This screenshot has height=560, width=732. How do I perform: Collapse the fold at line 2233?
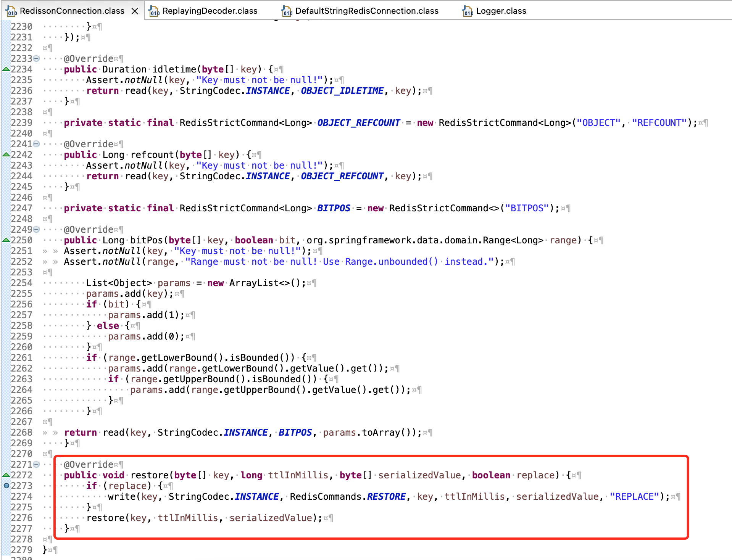[x=36, y=58]
